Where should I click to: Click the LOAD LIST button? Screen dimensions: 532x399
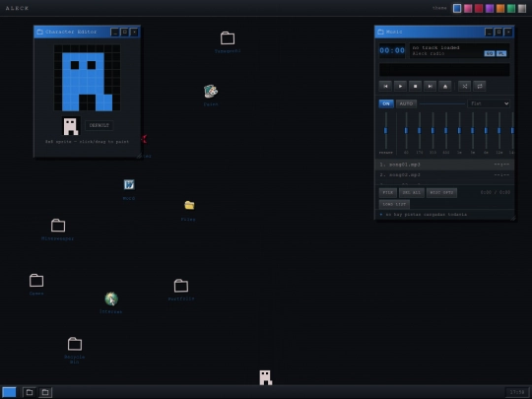pos(394,204)
